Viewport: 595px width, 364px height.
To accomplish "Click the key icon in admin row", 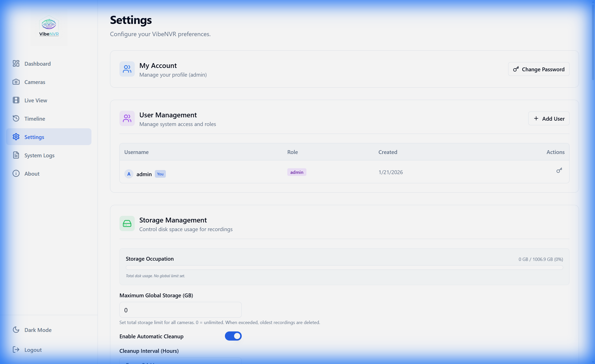I will 559,171.
